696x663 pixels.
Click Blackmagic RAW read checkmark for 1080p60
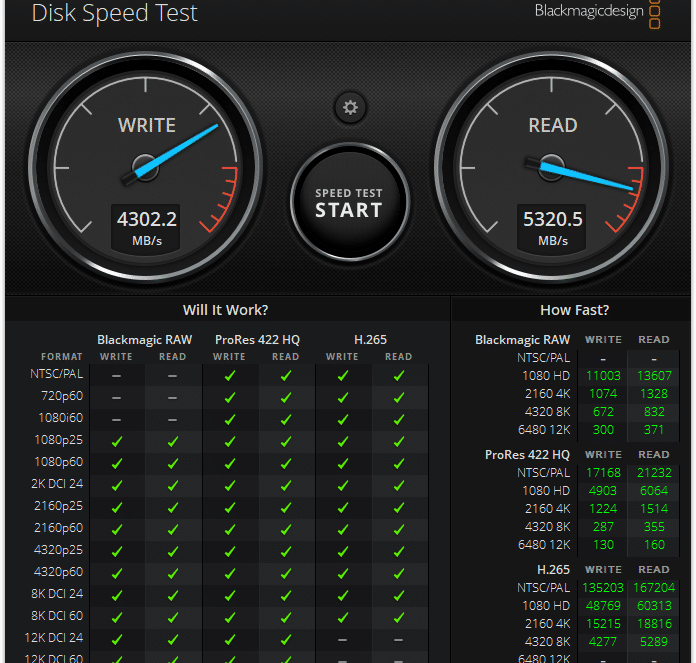pyautogui.click(x=173, y=464)
